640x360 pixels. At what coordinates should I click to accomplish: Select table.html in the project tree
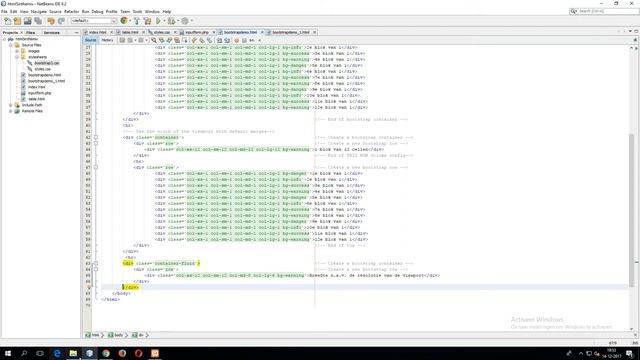[x=36, y=99]
